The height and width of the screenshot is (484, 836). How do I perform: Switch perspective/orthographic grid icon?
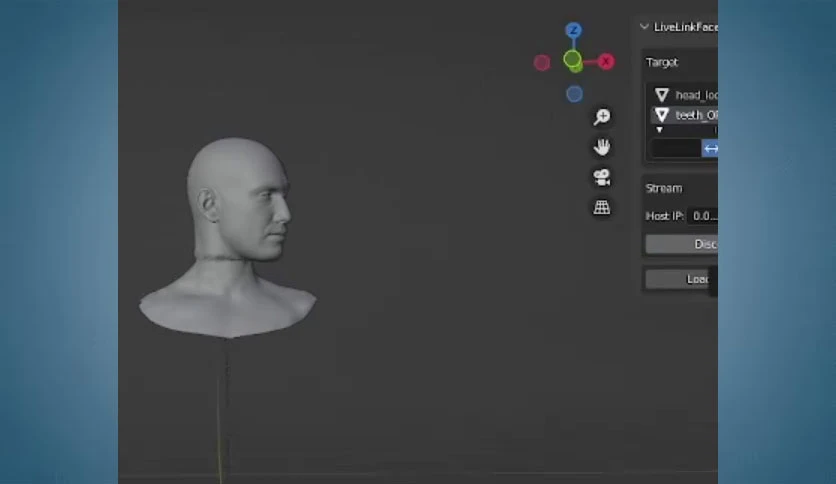coord(601,207)
